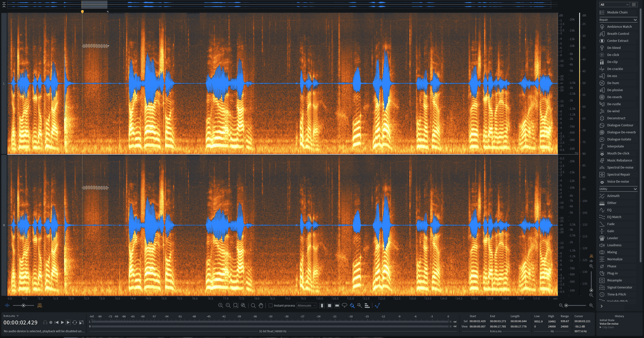Toggle loop playback button
Viewport: 644px width, 338px height.
tap(75, 322)
